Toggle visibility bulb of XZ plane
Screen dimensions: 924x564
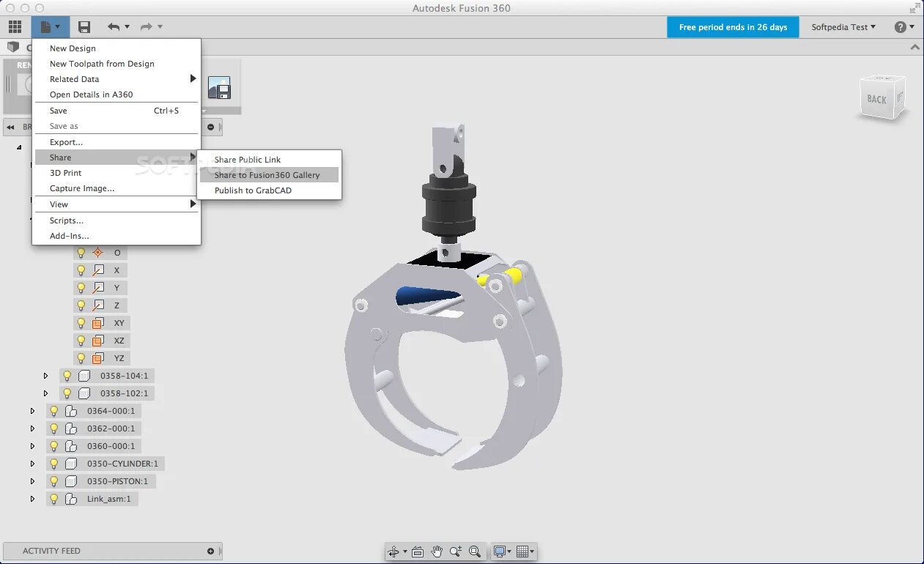(81, 341)
